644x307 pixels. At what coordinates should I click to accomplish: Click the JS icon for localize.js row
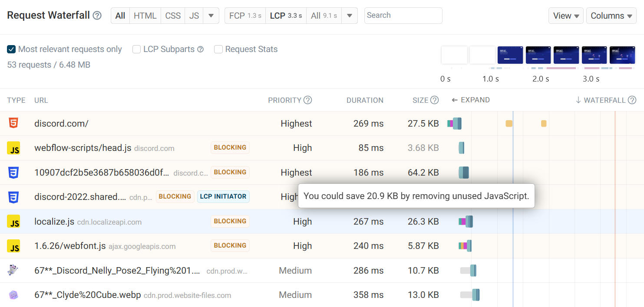pyautogui.click(x=13, y=222)
